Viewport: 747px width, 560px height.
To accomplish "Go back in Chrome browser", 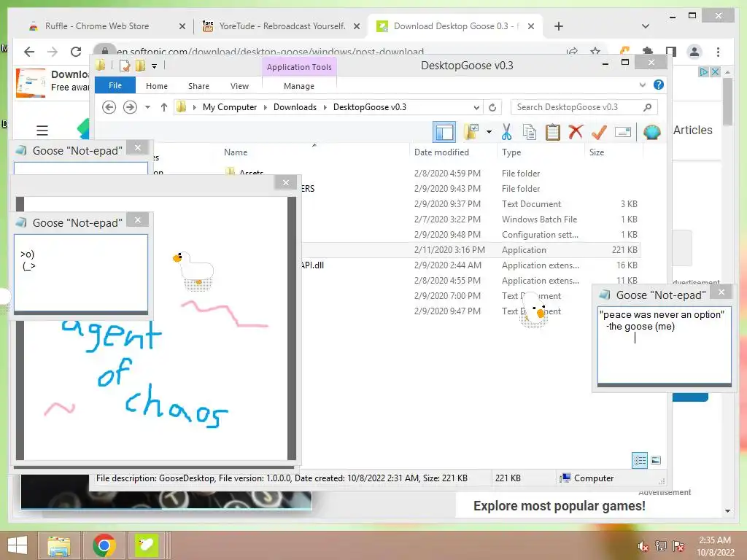I will coord(29,52).
